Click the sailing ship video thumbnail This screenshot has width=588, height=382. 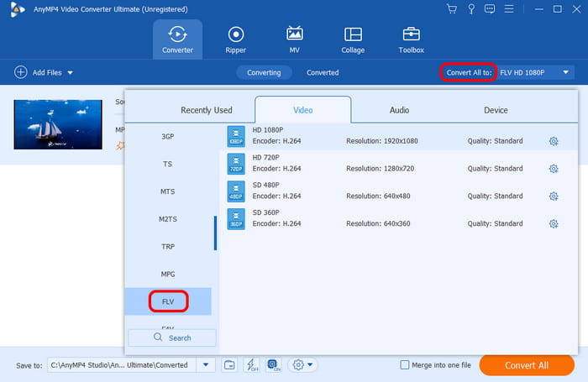58,124
